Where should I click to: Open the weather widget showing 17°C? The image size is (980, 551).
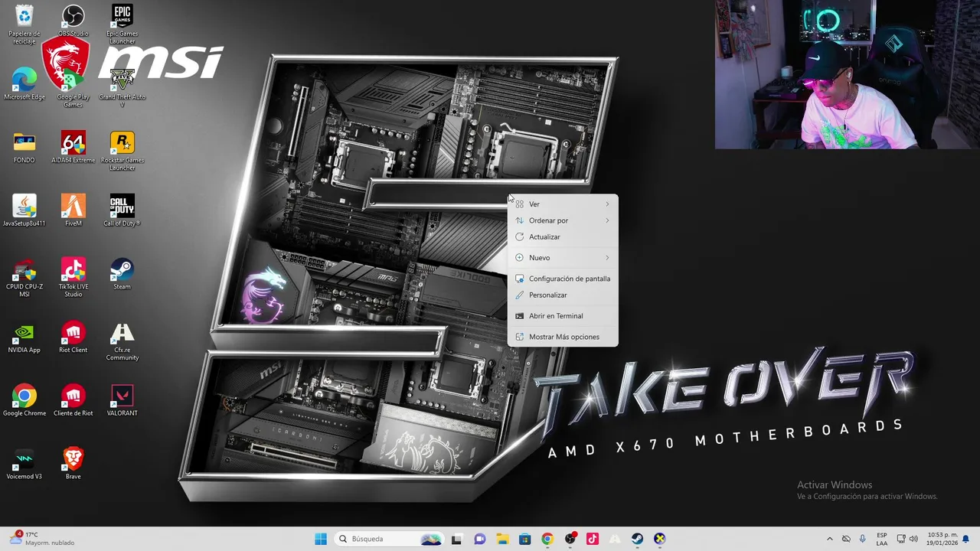click(42, 539)
